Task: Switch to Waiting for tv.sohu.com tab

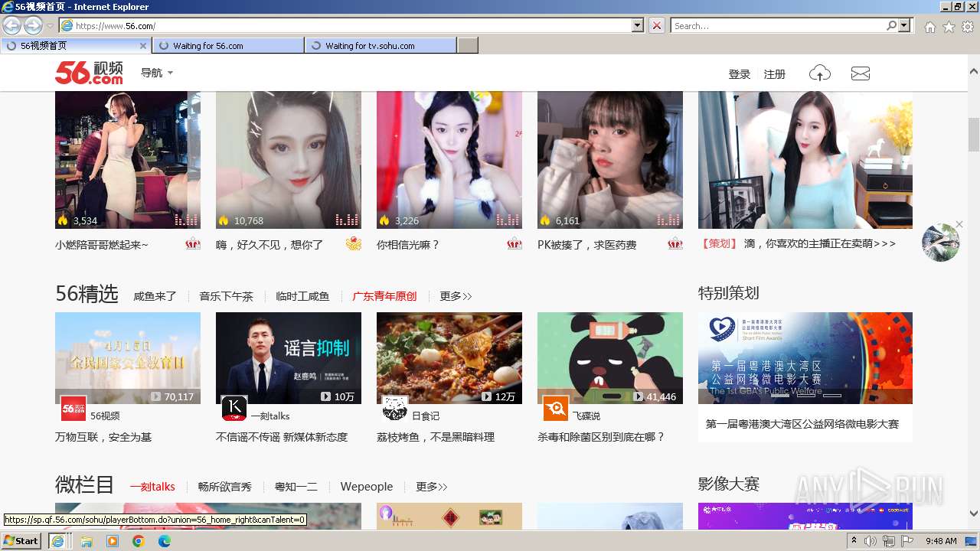Action: click(x=381, y=46)
